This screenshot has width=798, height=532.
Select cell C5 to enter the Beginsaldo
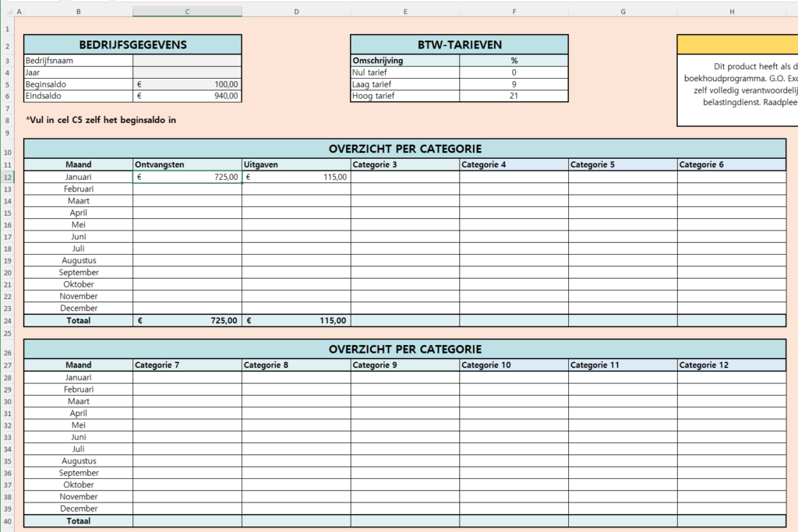(187, 83)
